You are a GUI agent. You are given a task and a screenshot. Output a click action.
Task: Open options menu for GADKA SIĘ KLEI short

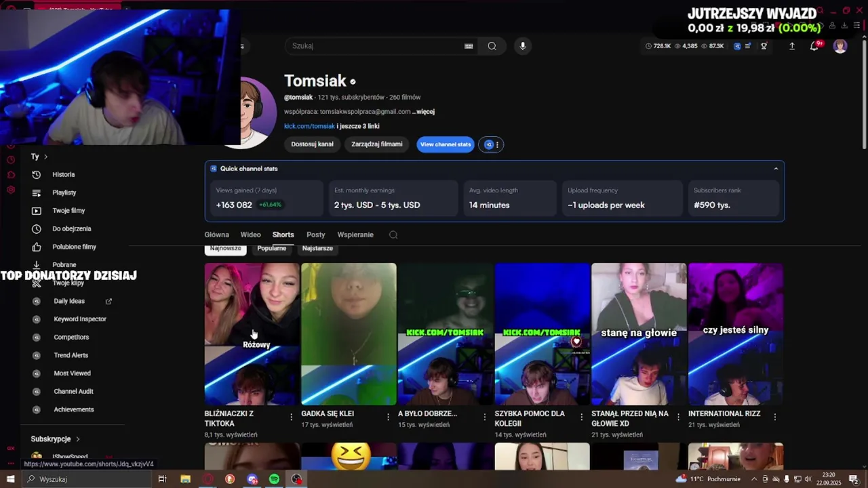pos(389,417)
